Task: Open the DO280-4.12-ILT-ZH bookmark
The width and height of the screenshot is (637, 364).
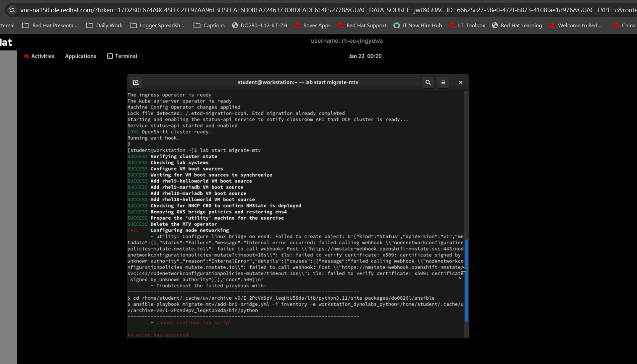Action: 260,25
